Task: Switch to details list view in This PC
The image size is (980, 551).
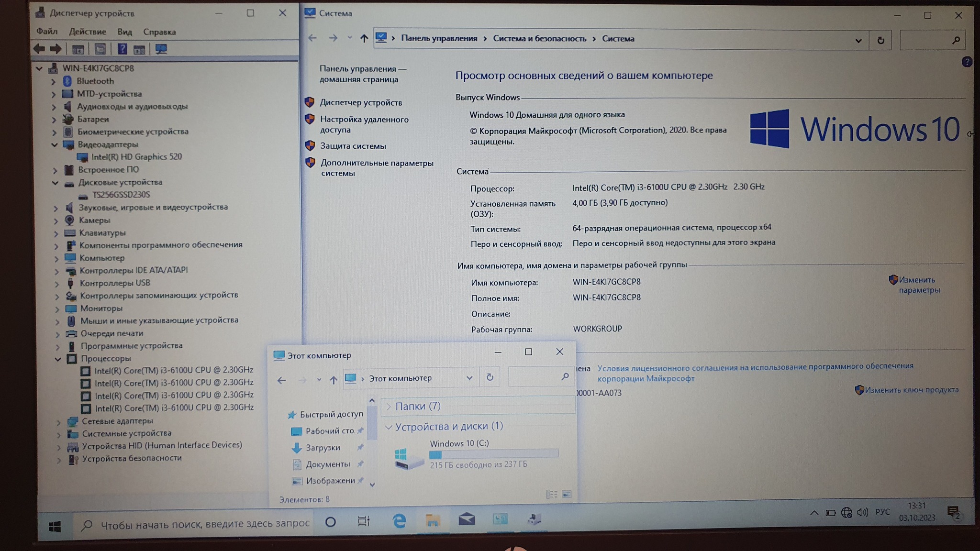Action: 551,494
